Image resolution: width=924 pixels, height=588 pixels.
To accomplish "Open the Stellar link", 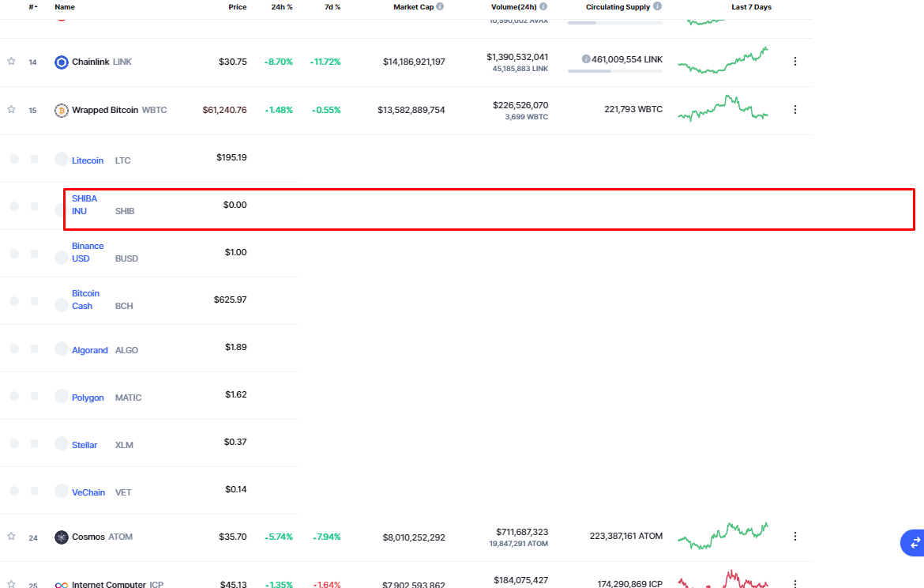I will pos(85,445).
